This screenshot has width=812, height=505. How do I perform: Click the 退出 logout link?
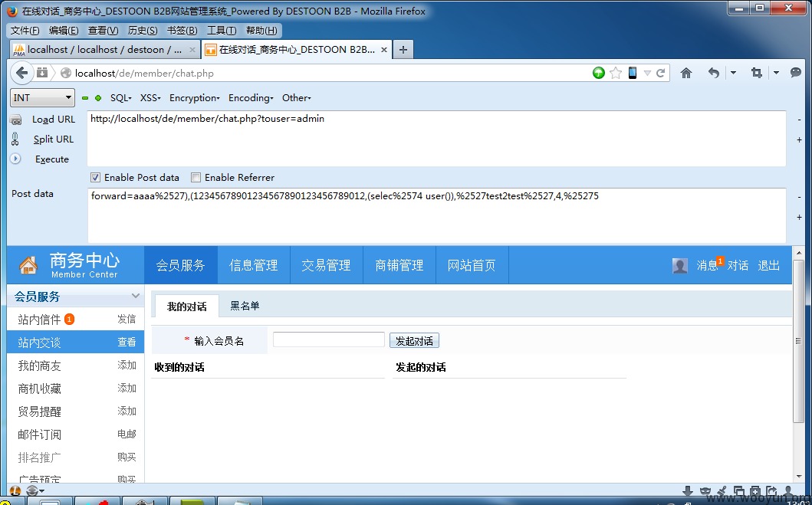[x=768, y=265]
